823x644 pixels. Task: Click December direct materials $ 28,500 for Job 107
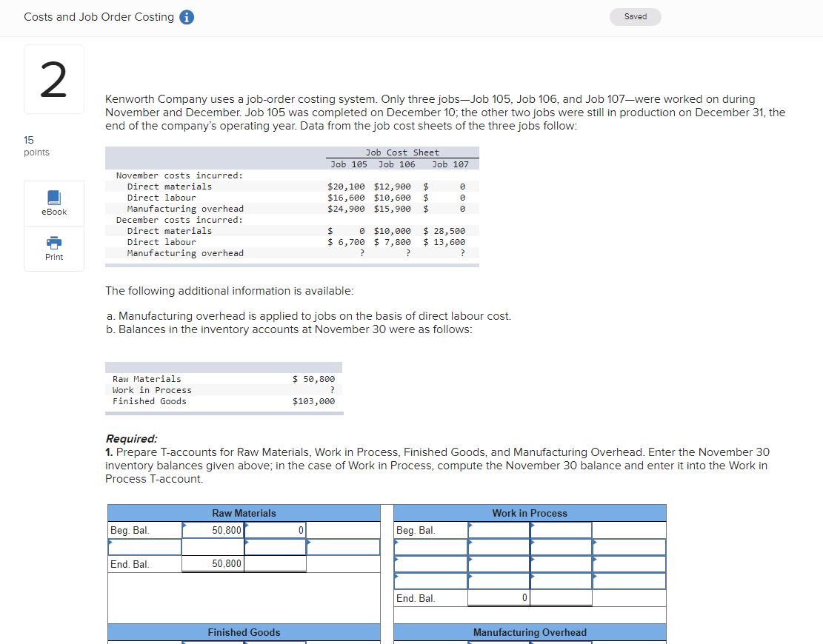444,231
